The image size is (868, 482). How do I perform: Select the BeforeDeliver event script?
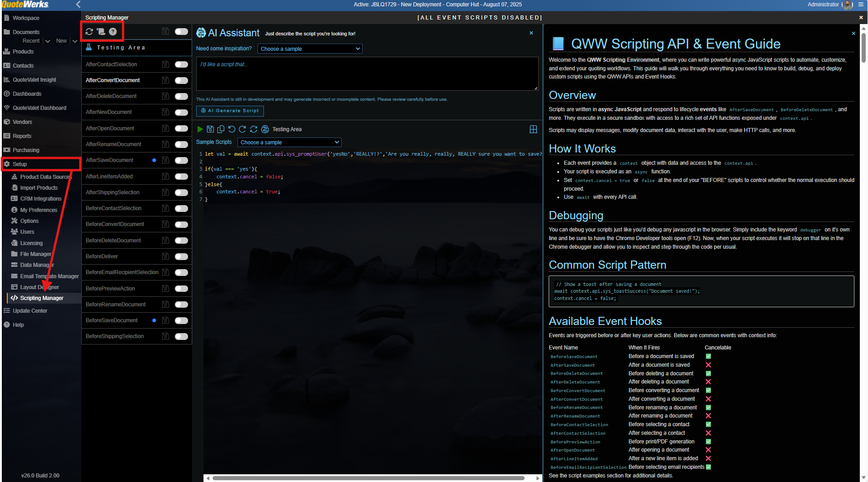coord(102,256)
